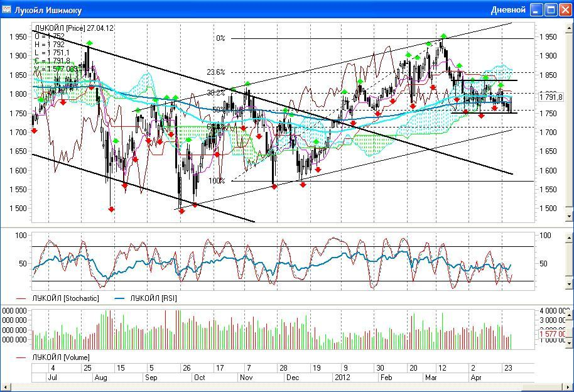
Task: Click the 100% Fibonacci level label
Action: click(x=217, y=181)
